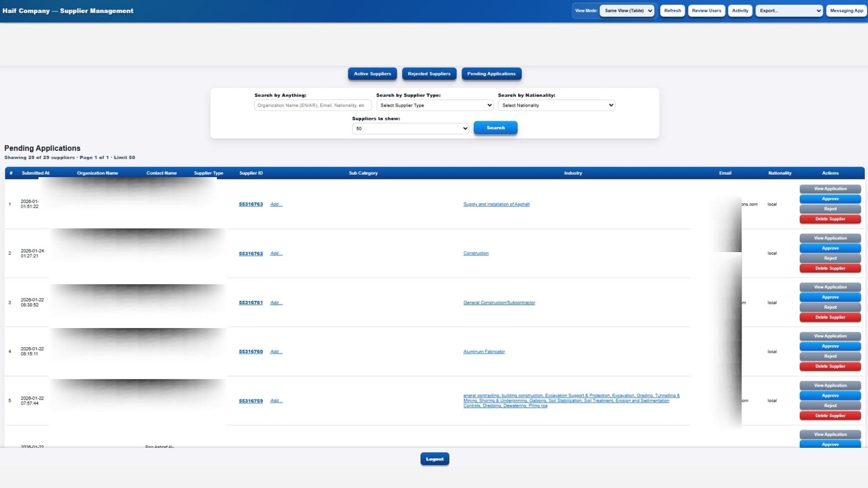Delete Supplier in the third row
The height and width of the screenshot is (488, 868).
pyautogui.click(x=830, y=317)
